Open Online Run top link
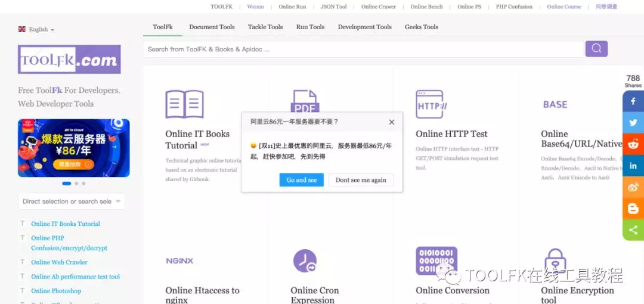 click(x=292, y=7)
